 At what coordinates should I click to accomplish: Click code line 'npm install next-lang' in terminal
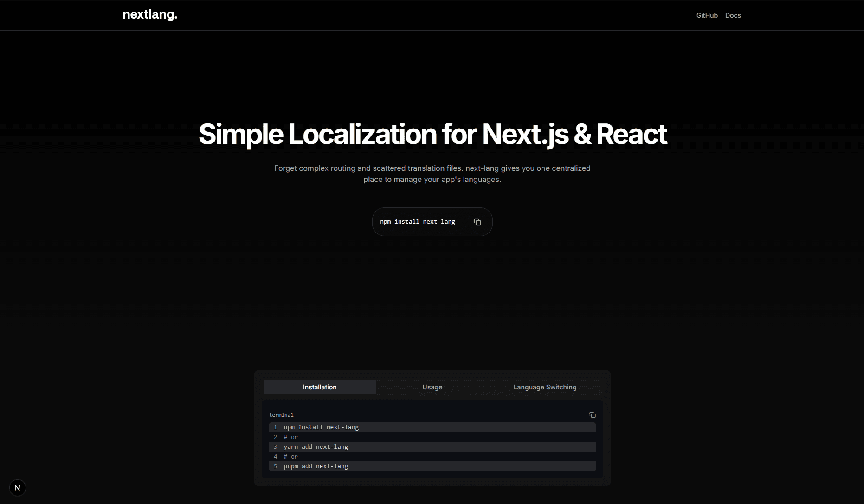coord(321,427)
